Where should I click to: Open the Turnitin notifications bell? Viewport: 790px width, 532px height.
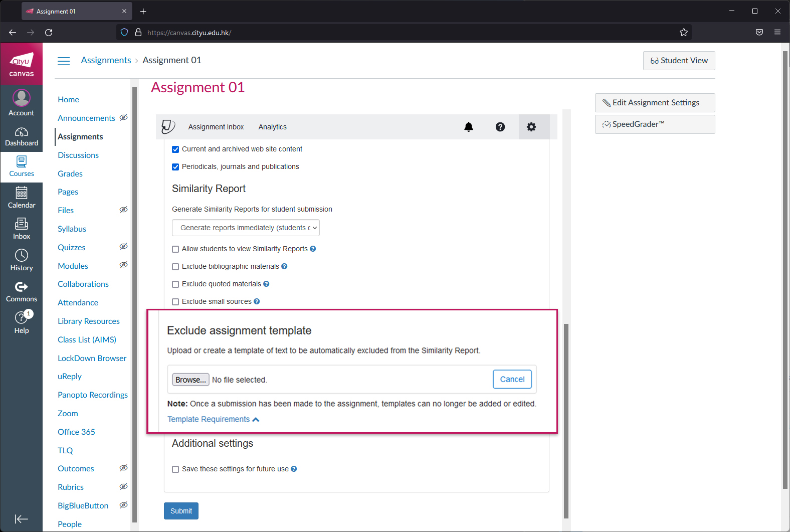pyautogui.click(x=468, y=127)
